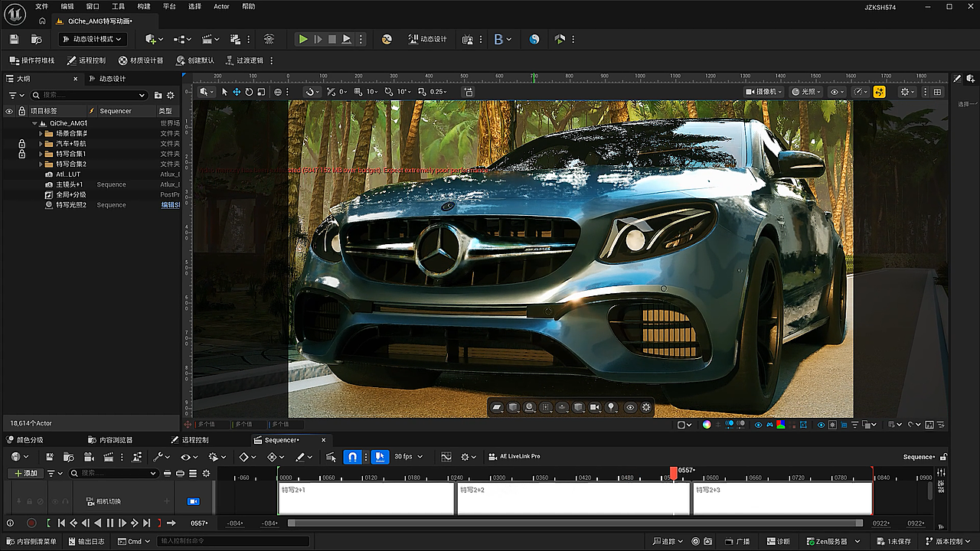Click the light bulb icon in viewport bottom bar
This screenshot has height=551, width=980.
612,407
